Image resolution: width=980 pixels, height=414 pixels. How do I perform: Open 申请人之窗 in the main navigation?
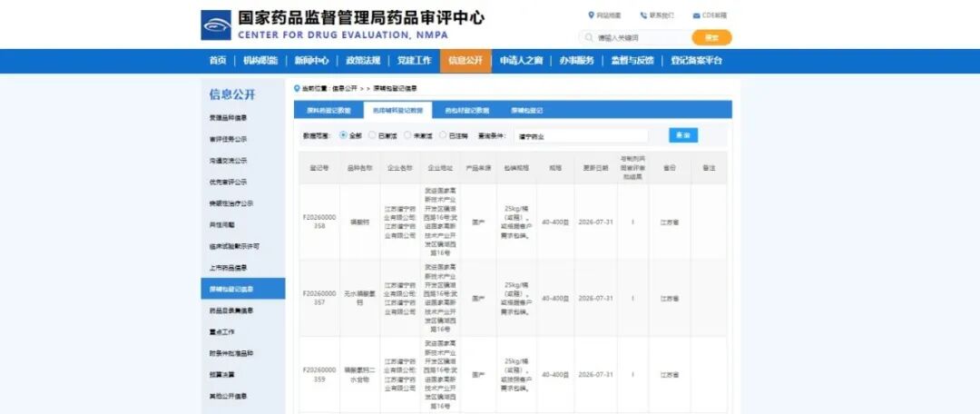tap(521, 61)
